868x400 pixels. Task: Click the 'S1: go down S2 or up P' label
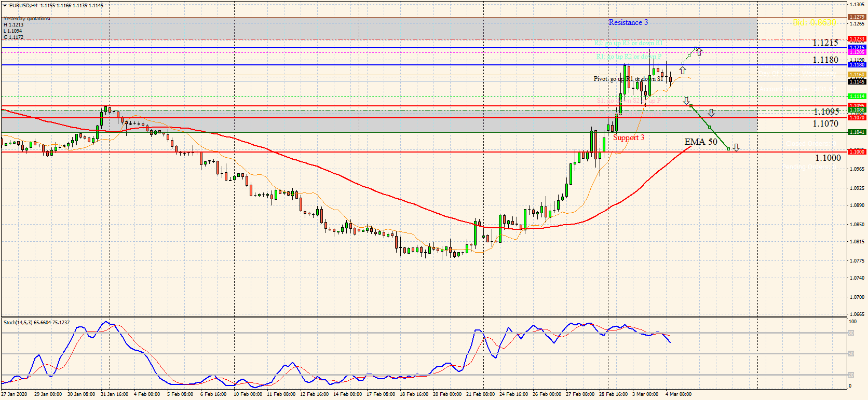click(629, 101)
